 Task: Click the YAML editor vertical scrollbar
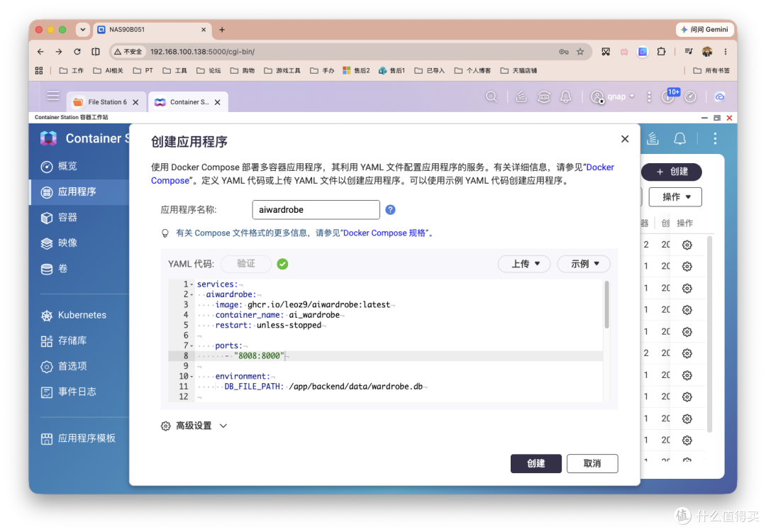(606, 304)
